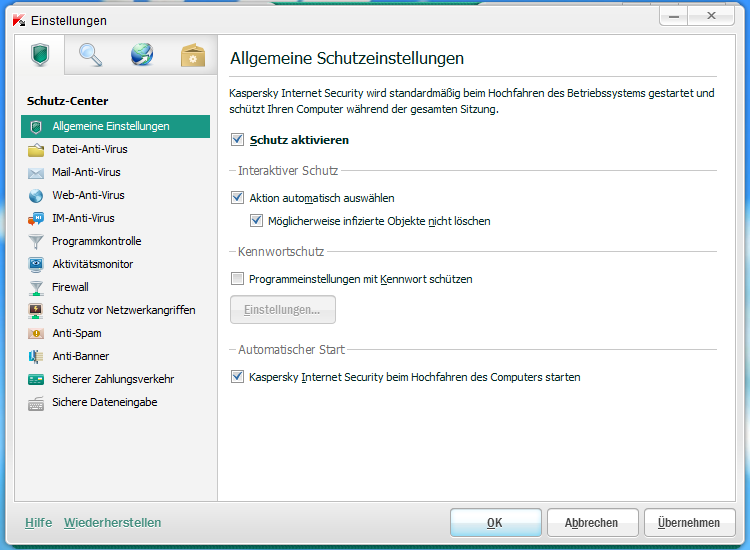Click the Allgemeine Schutzeinstellungen heading
Image resolution: width=750 pixels, height=550 pixels.
(x=347, y=58)
